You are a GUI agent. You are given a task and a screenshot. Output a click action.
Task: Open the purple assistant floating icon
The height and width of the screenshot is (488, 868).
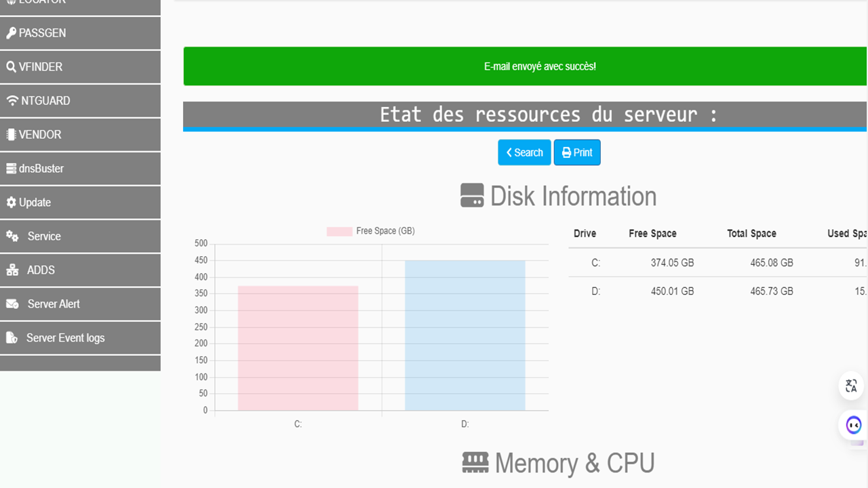pyautogui.click(x=853, y=426)
